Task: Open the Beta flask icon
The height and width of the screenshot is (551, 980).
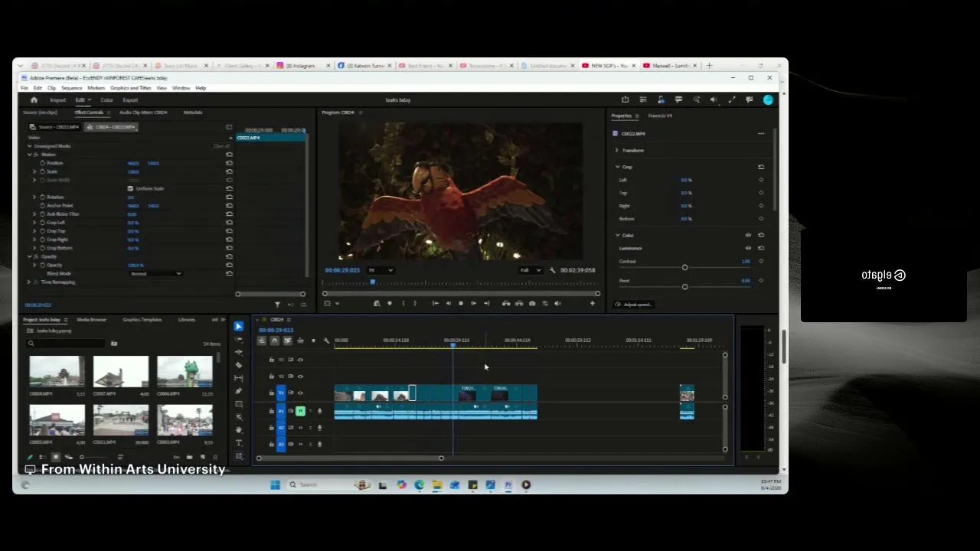Action: point(661,99)
